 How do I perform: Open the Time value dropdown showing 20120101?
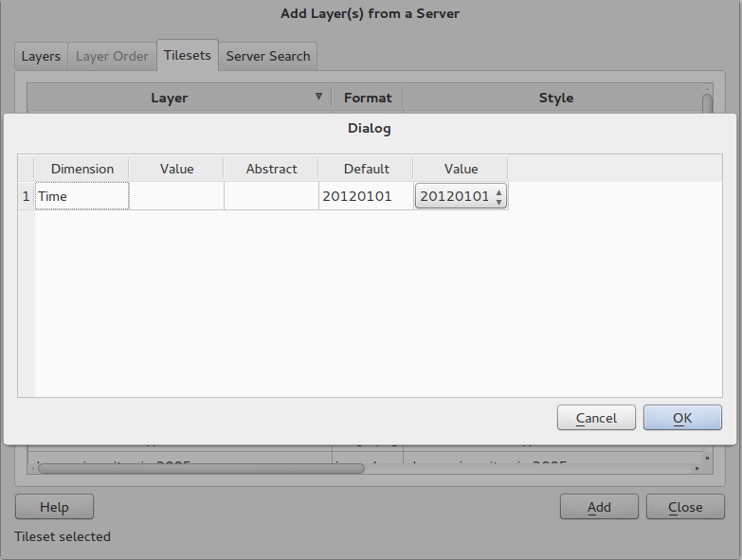tap(461, 196)
